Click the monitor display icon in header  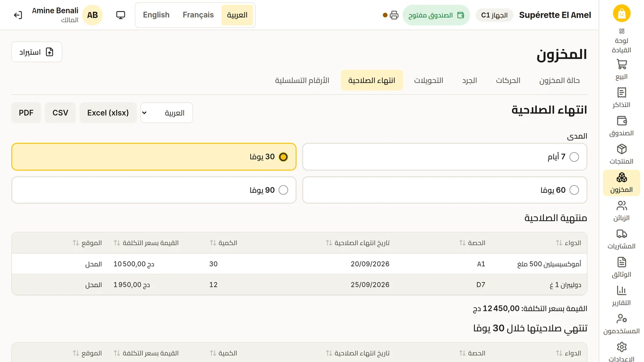[x=121, y=15]
